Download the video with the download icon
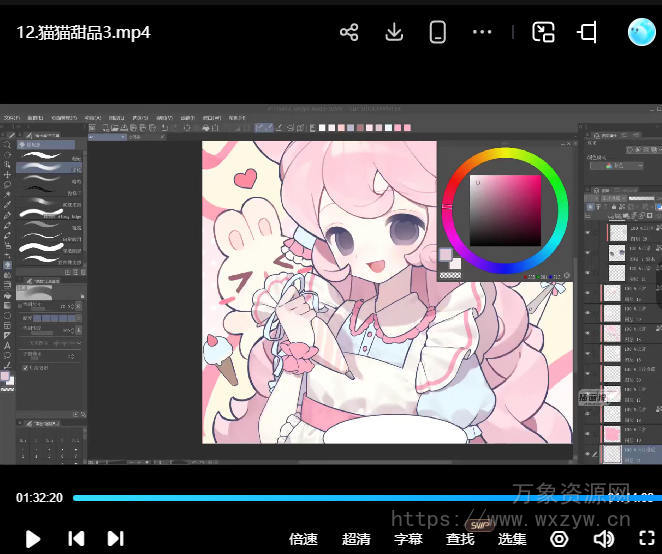 pos(394,32)
